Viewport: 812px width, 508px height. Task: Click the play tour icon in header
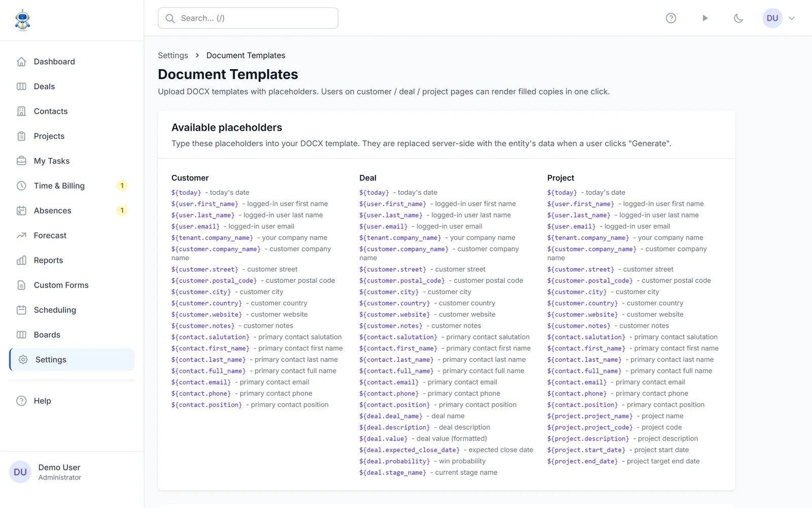[x=705, y=18]
